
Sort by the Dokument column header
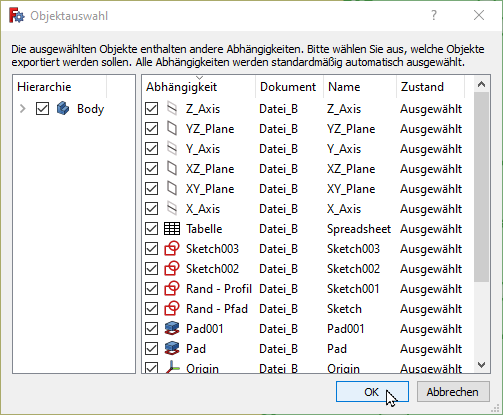pyautogui.click(x=289, y=87)
